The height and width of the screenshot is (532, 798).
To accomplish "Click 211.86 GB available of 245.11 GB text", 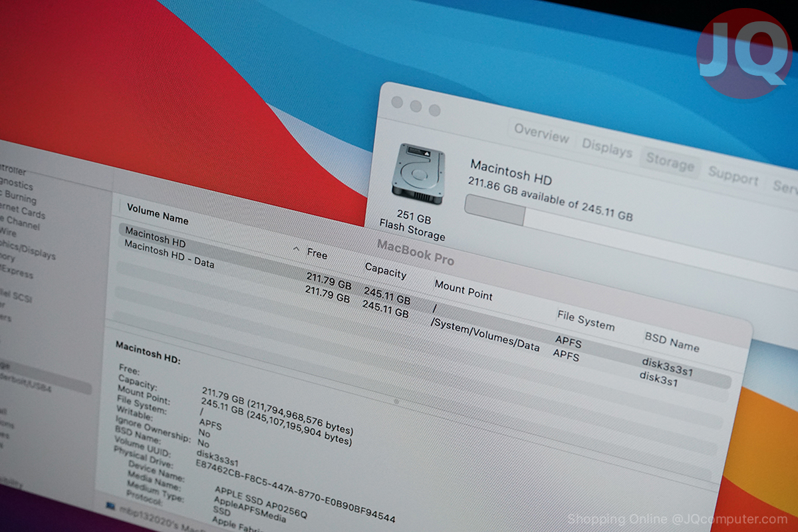I will tap(551, 199).
